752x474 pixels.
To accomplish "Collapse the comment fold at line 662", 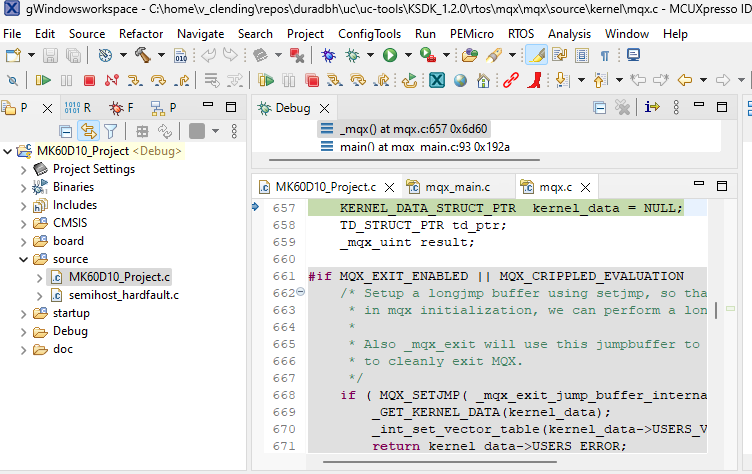I will pyautogui.click(x=301, y=291).
